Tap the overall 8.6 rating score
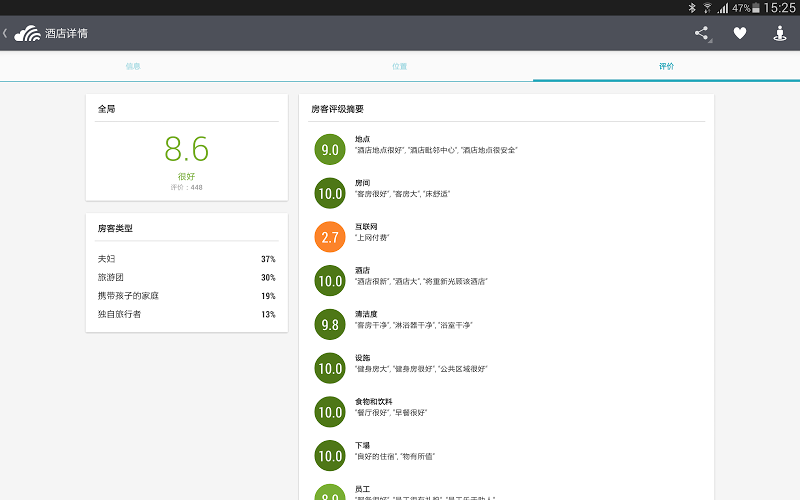Screen dimensions: 800x500 coord(186,149)
